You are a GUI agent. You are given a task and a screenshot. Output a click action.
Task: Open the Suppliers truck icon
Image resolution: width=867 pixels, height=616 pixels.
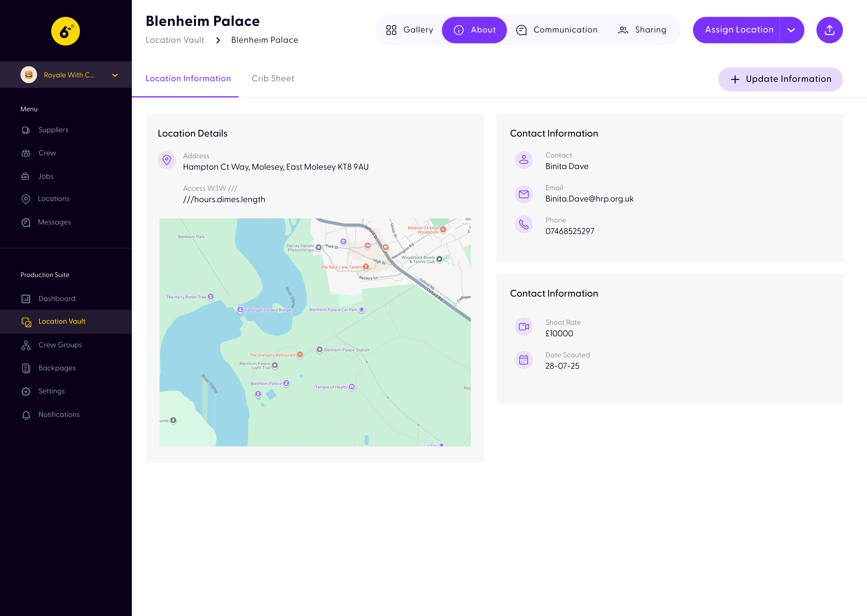coord(26,130)
